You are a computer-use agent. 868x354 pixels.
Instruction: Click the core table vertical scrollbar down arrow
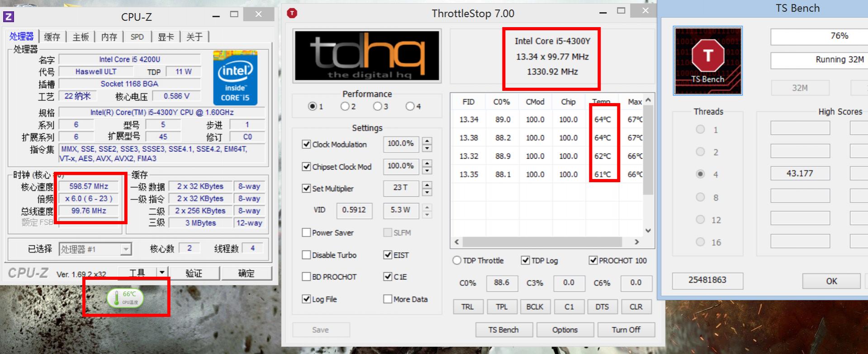click(648, 231)
